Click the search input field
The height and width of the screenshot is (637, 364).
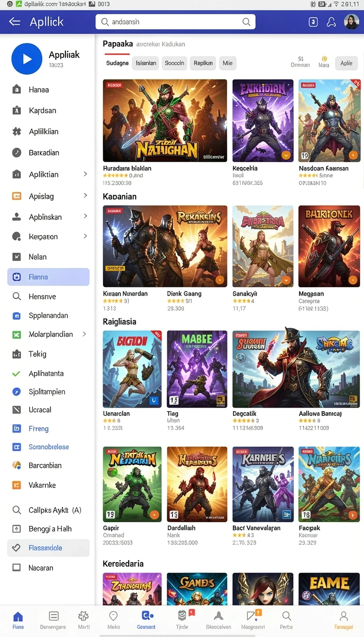click(x=175, y=22)
